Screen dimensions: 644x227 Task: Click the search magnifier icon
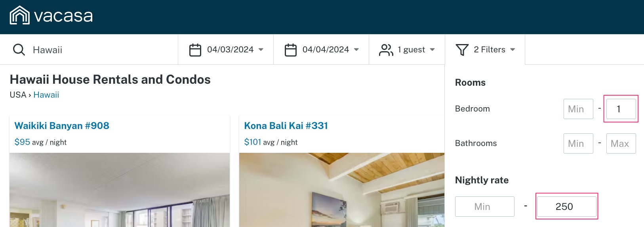[x=19, y=50]
